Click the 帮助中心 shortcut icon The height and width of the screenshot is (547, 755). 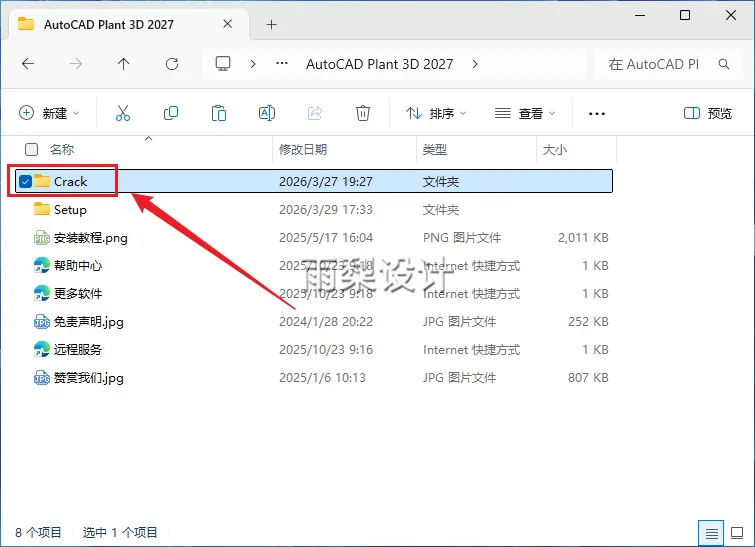click(x=42, y=265)
